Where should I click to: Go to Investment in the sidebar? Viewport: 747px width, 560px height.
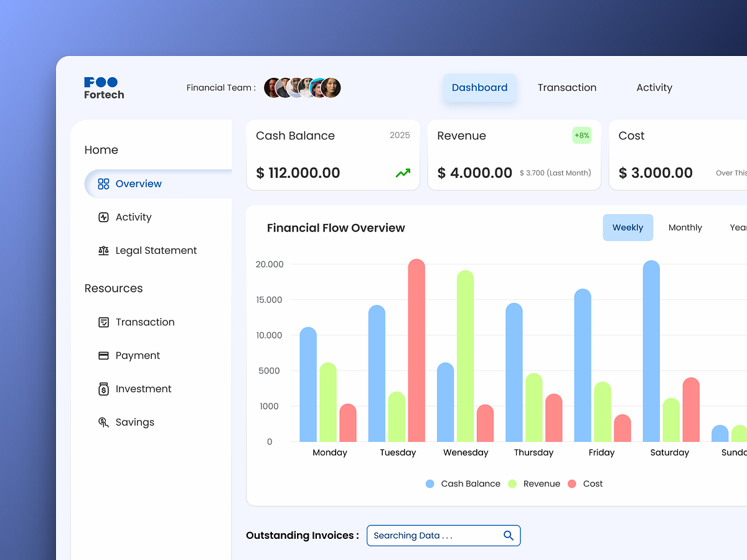[143, 389]
